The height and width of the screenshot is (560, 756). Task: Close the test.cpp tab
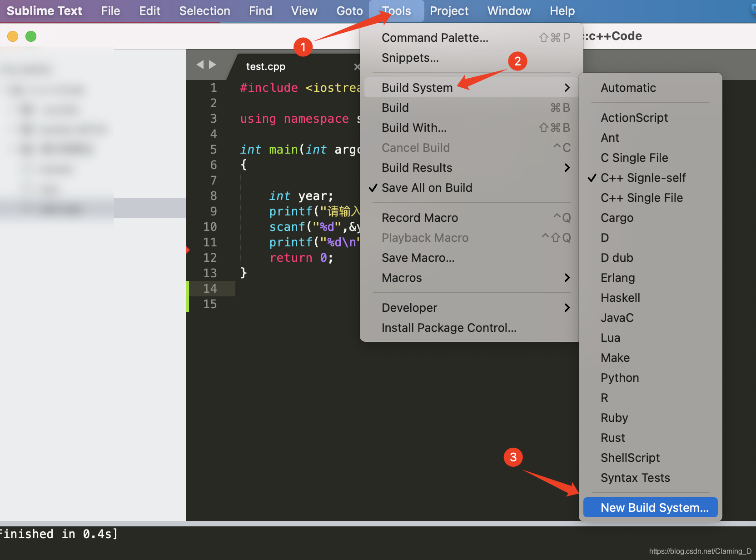click(357, 67)
